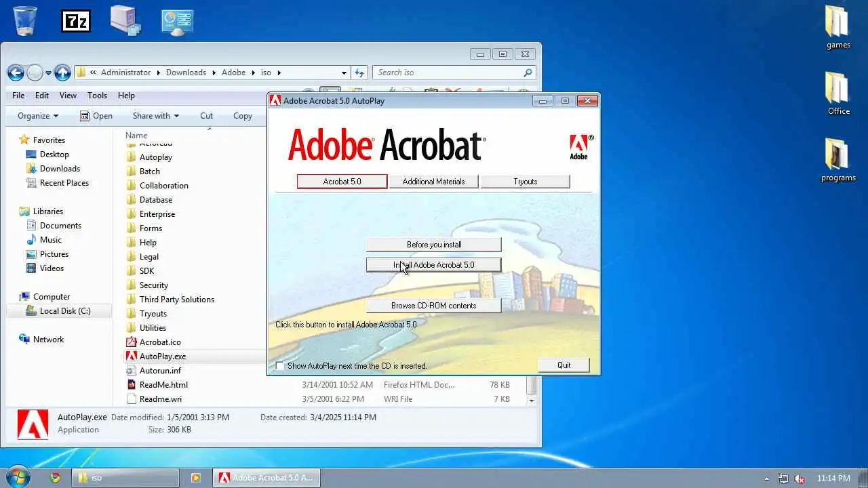Image resolution: width=868 pixels, height=488 pixels.
Task: Select the Autorun.inf file
Action: [153, 371]
